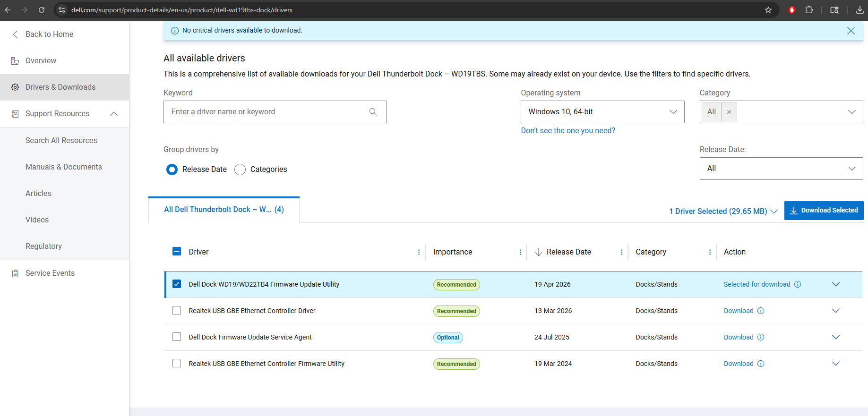This screenshot has width=868, height=416.
Task: Check Dell Dock Firmware Update Service Agent
Action: tap(177, 337)
